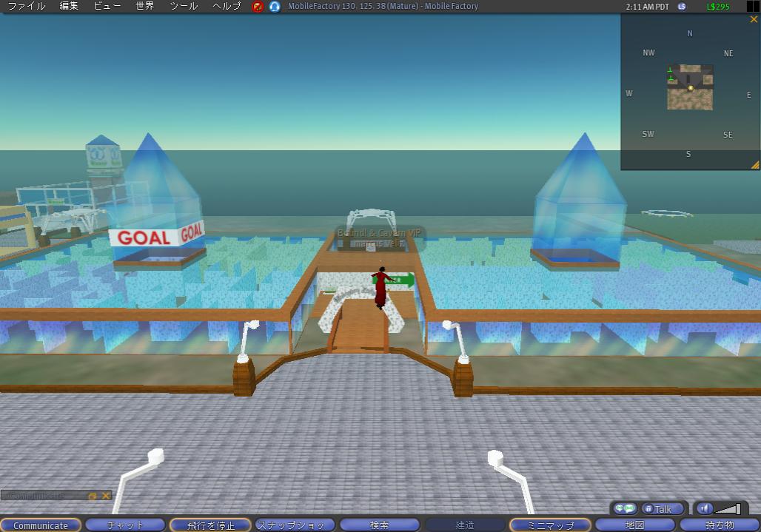Take a snapshot with スナップショット button

click(x=295, y=525)
